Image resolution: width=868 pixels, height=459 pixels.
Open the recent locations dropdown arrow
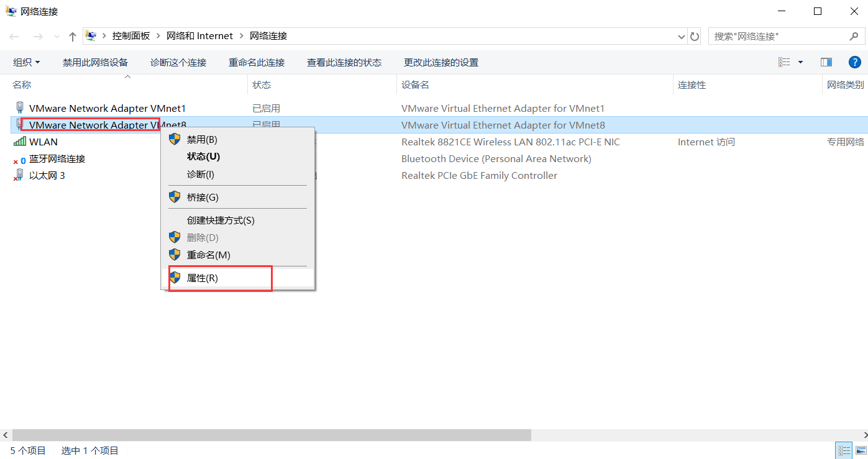(57, 37)
